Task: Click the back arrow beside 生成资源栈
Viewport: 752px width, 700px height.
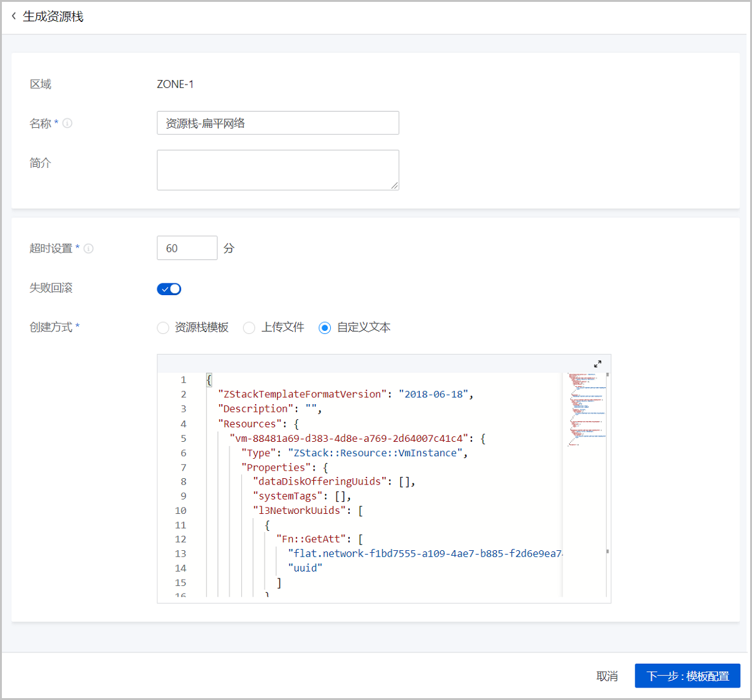Action: pos(14,16)
